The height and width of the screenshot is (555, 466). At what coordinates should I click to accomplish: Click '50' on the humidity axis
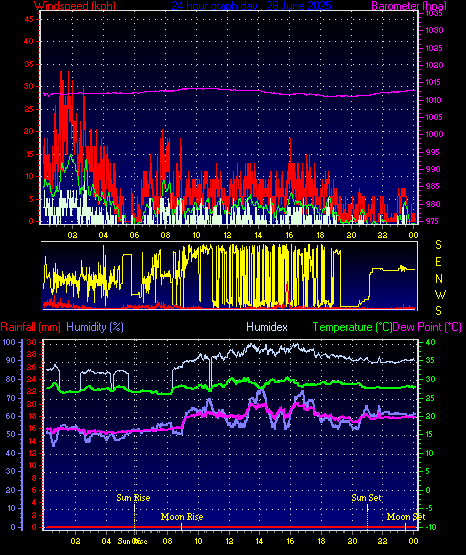coord(11,434)
